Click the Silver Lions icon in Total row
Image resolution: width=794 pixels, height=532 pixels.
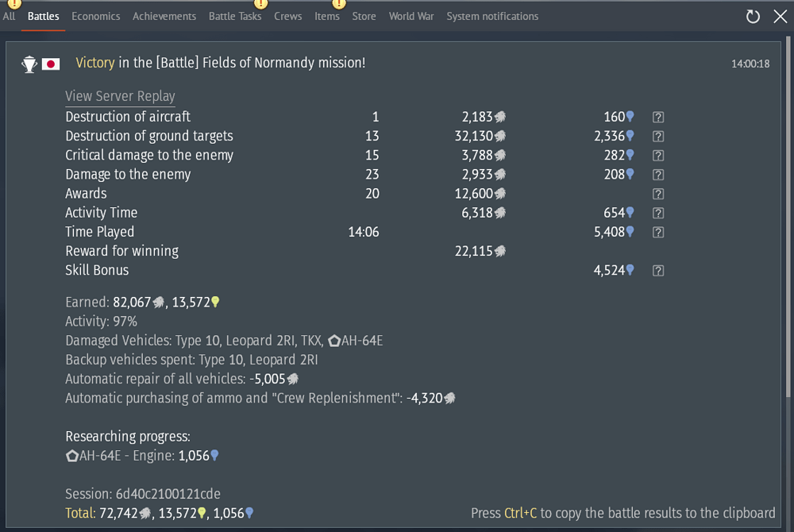[145, 513]
